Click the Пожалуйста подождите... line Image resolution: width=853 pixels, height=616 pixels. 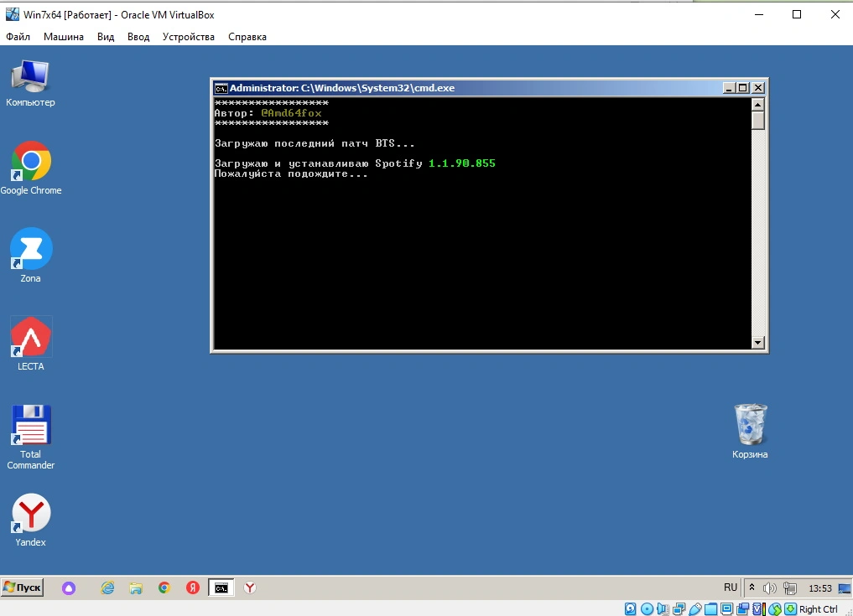coord(291,174)
